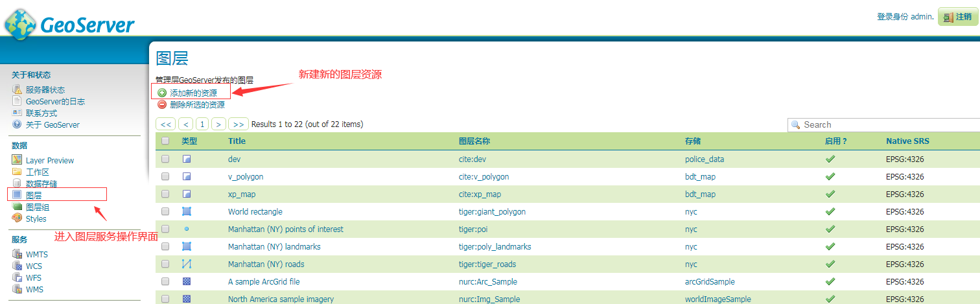Sort by Native SRS column header
Viewport: 980px width, 304px height.
click(x=907, y=141)
